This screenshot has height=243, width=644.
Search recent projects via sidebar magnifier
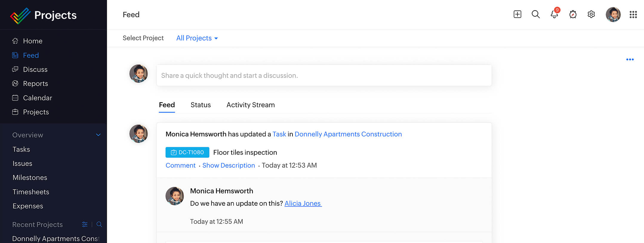99,224
